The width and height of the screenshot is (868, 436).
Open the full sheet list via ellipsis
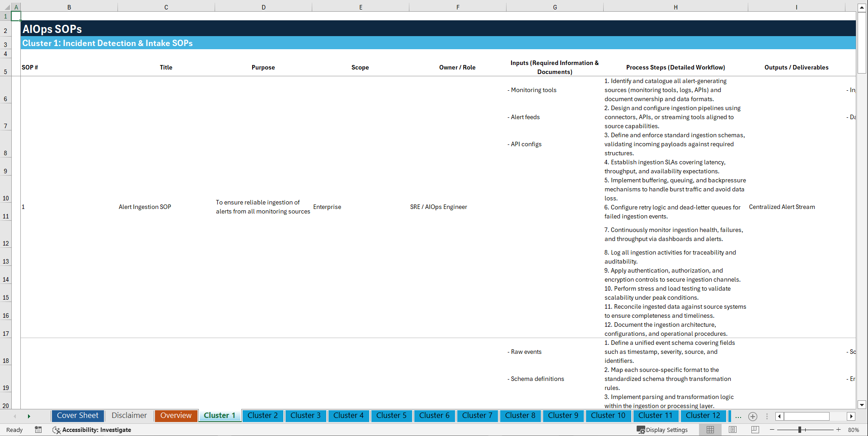pyautogui.click(x=738, y=416)
